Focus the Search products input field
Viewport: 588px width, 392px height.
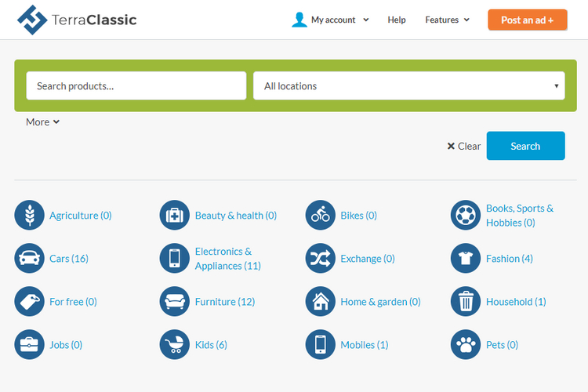136,86
